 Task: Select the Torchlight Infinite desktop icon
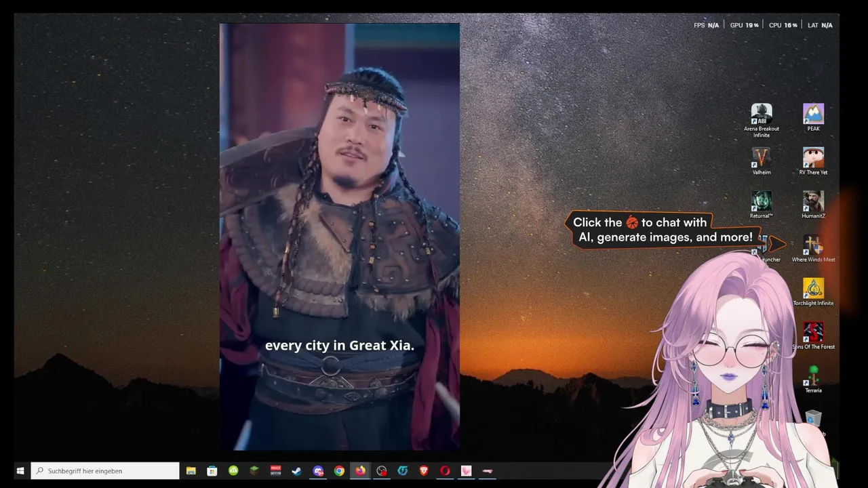[x=813, y=292]
